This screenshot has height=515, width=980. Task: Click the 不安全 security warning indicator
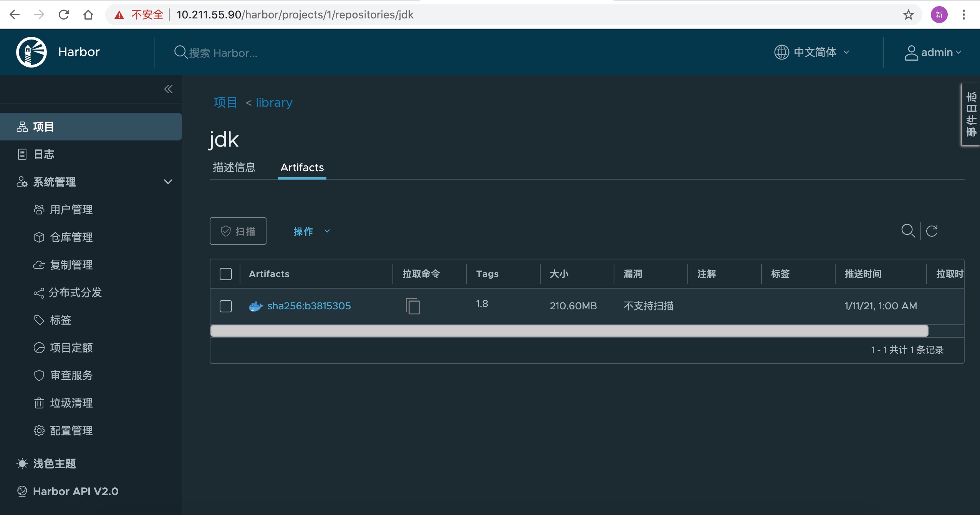point(139,15)
